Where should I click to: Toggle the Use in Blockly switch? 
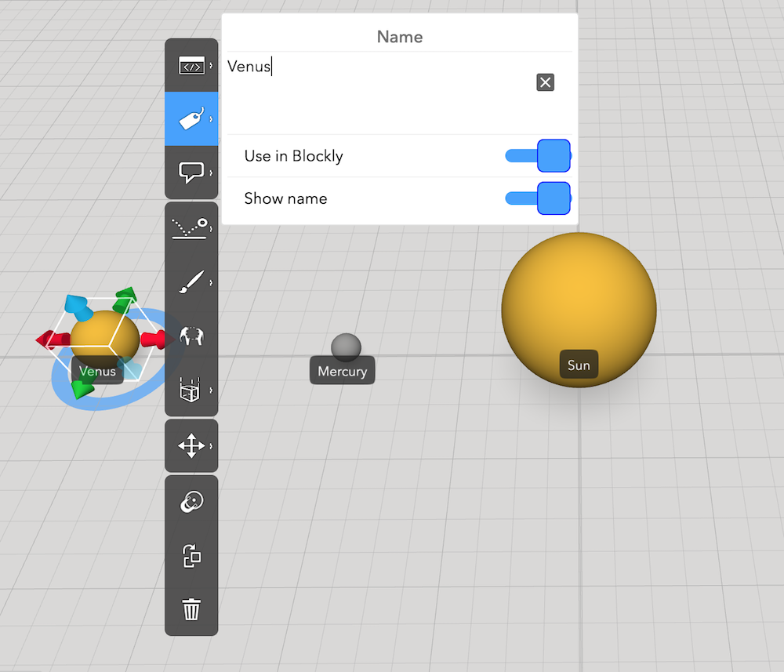tap(552, 155)
